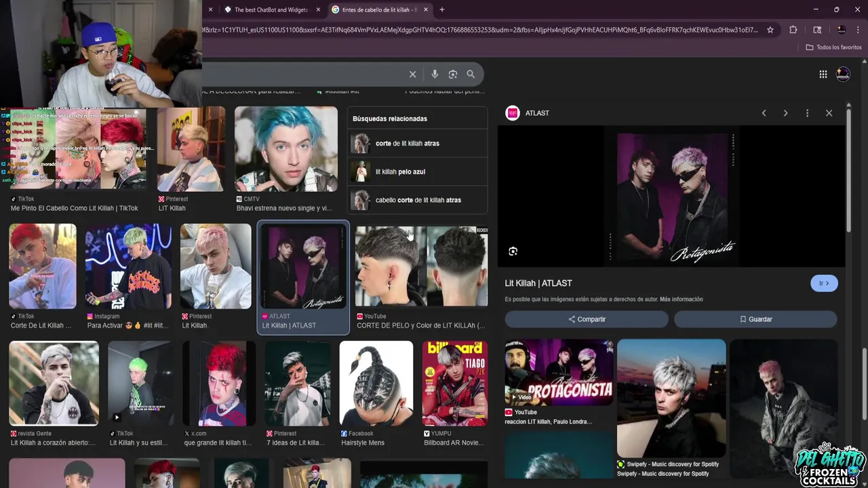Viewport: 868px width, 488px height.
Task: Open YouTube CORTE DE PELO y Color thumbnail
Action: click(421, 266)
